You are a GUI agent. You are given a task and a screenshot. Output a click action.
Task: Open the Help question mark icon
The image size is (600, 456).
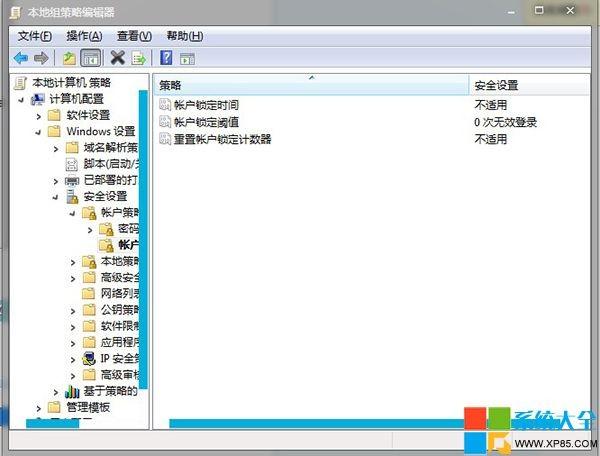166,58
